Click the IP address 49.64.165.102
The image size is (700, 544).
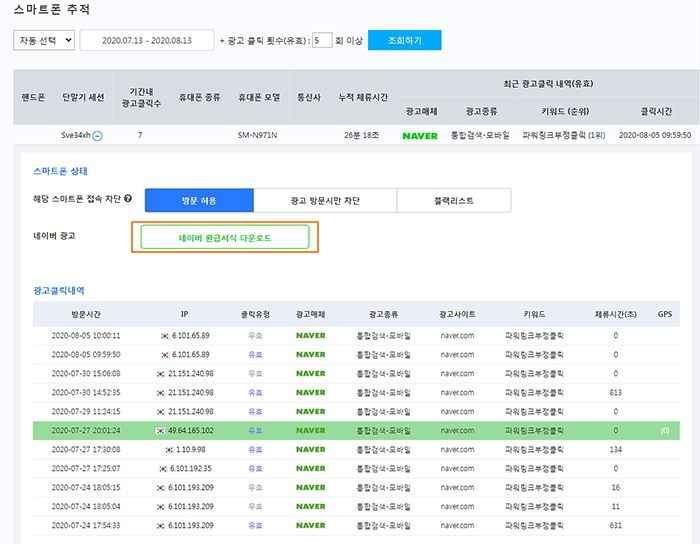pos(191,431)
